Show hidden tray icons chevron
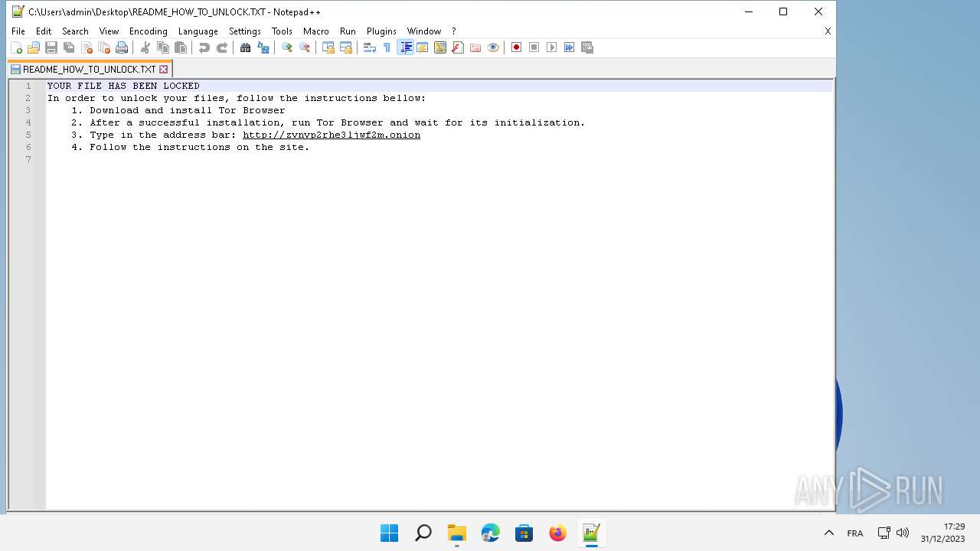This screenshot has width=980, height=551. [x=828, y=533]
